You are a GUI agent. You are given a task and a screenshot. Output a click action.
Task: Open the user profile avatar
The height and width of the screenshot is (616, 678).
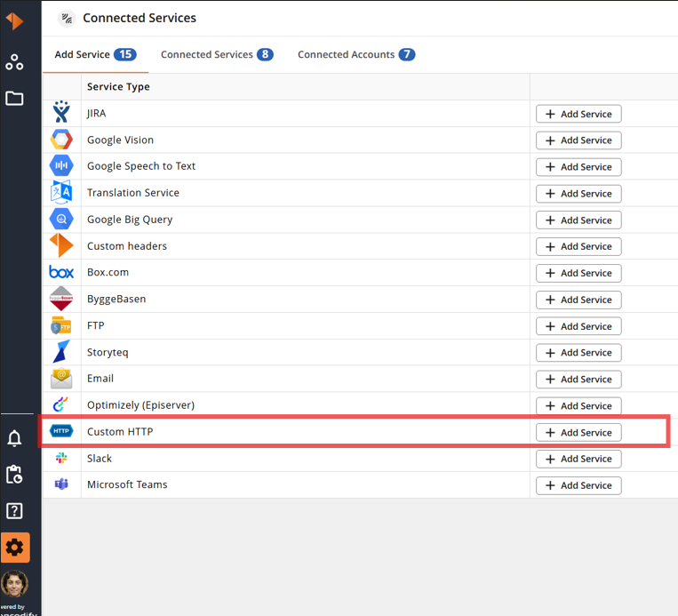tap(15, 584)
